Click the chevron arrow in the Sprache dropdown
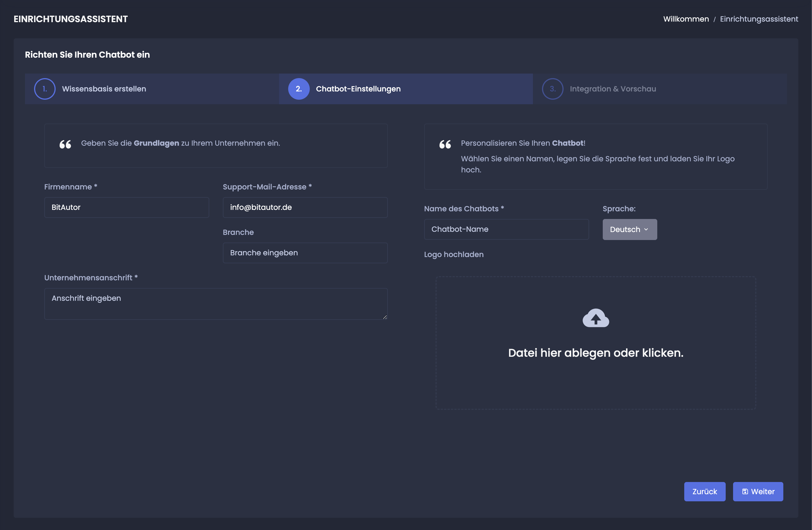The height and width of the screenshot is (530, 812). coord(646,229)
